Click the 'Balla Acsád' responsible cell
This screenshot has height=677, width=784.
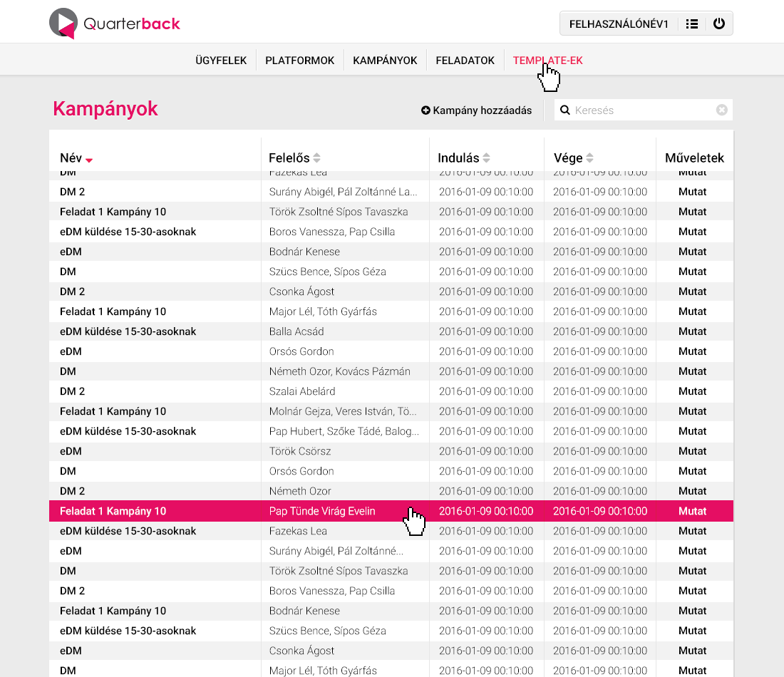[296, 331]
